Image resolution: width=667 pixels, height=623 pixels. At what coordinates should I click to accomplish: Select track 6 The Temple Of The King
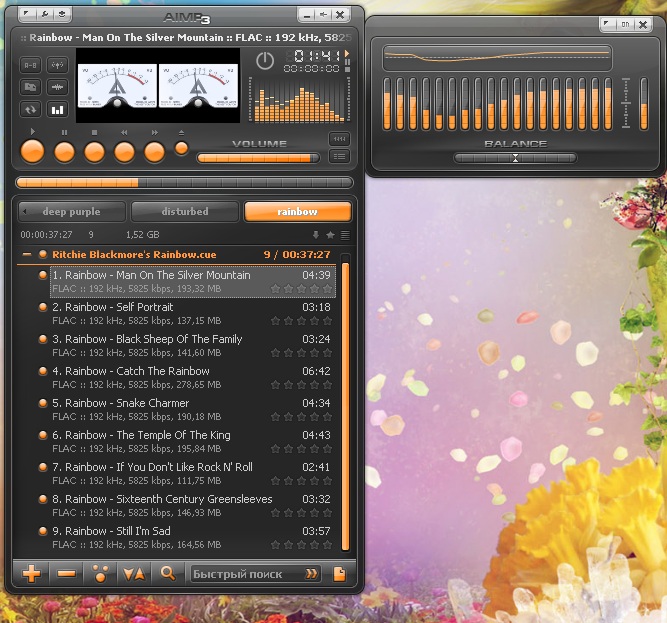(193, 441)
